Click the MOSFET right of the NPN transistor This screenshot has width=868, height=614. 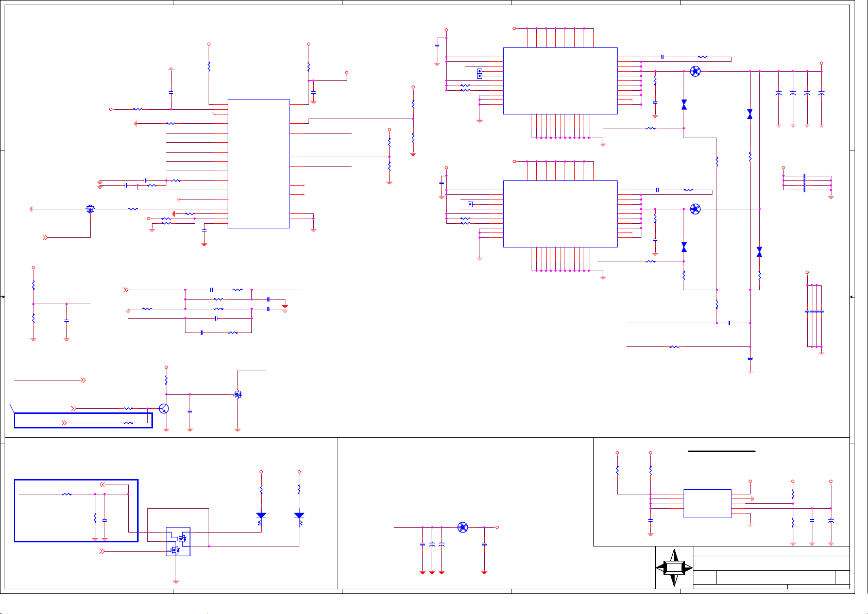pyautogui.click(x=238, y=394)
